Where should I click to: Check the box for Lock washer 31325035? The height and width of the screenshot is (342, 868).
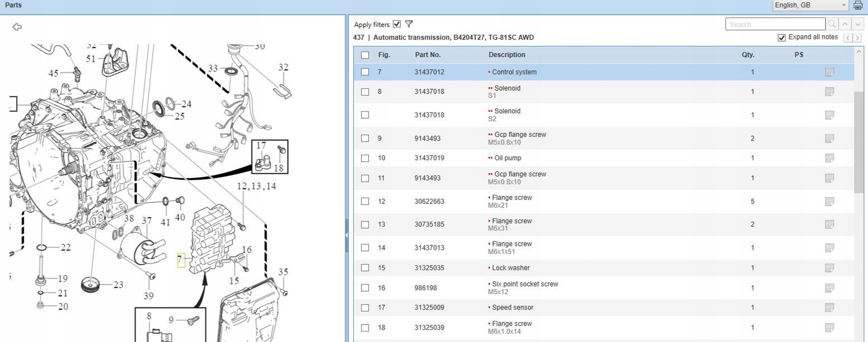click(x=365, y=268)
